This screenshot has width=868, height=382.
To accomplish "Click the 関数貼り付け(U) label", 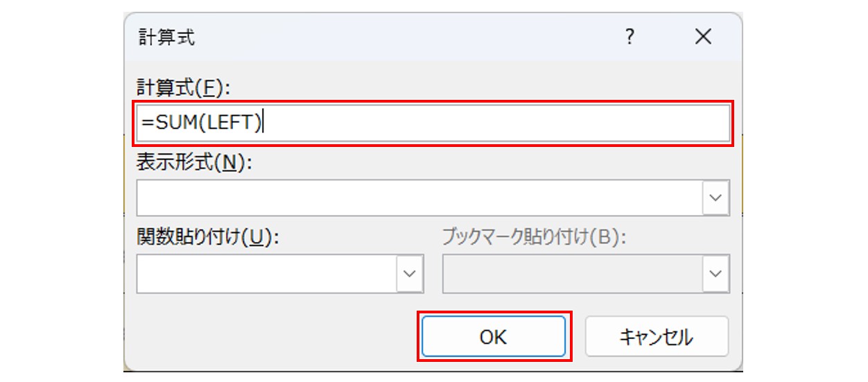I will 207,237.
